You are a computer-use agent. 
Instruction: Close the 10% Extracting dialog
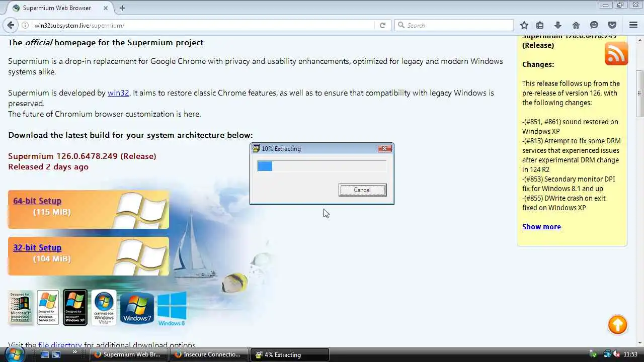(x=384, y=148)
